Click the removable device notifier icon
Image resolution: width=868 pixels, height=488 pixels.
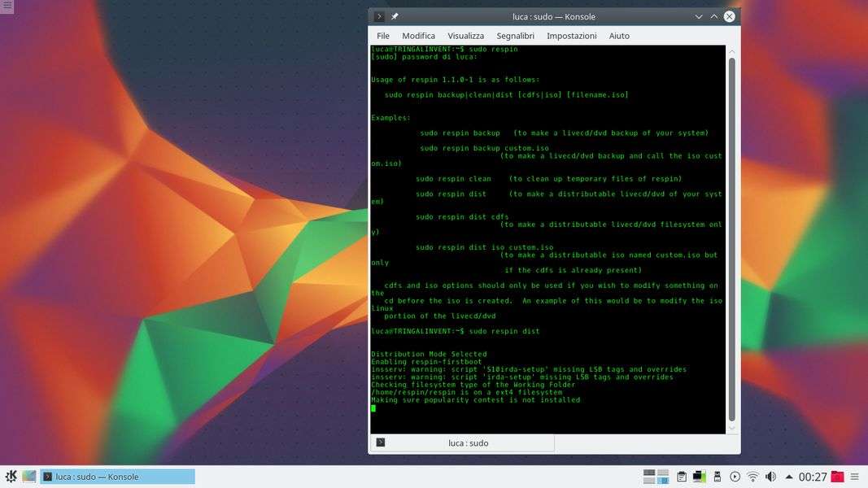coord(717,477)
